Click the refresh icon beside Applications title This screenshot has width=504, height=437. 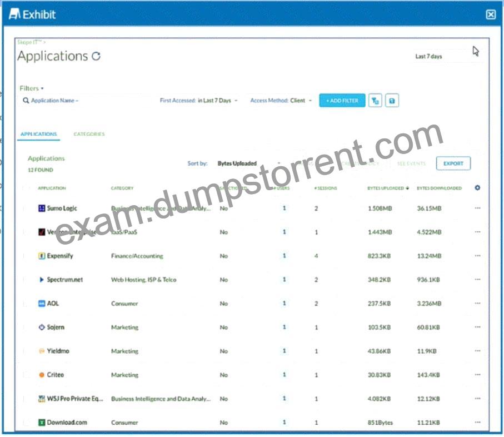[x=96, y=56]
